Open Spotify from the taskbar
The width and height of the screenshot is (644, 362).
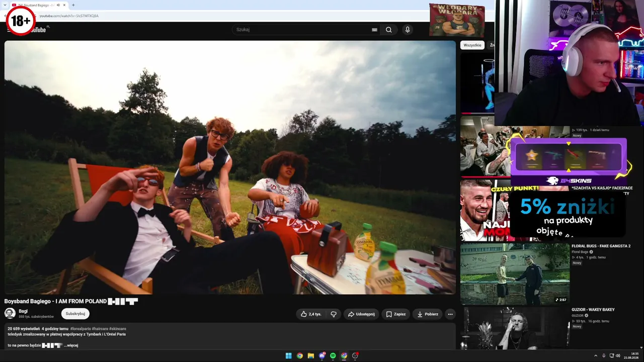333,355
